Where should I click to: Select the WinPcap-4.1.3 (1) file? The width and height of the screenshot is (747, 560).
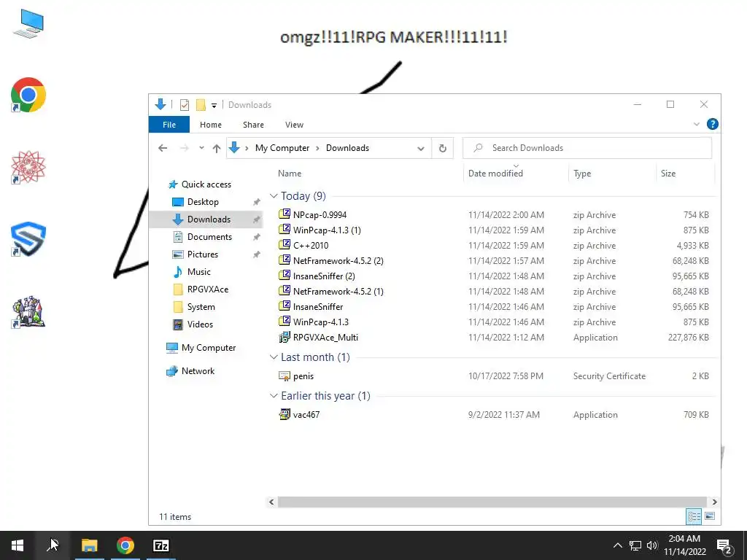(x=327, y=230)
